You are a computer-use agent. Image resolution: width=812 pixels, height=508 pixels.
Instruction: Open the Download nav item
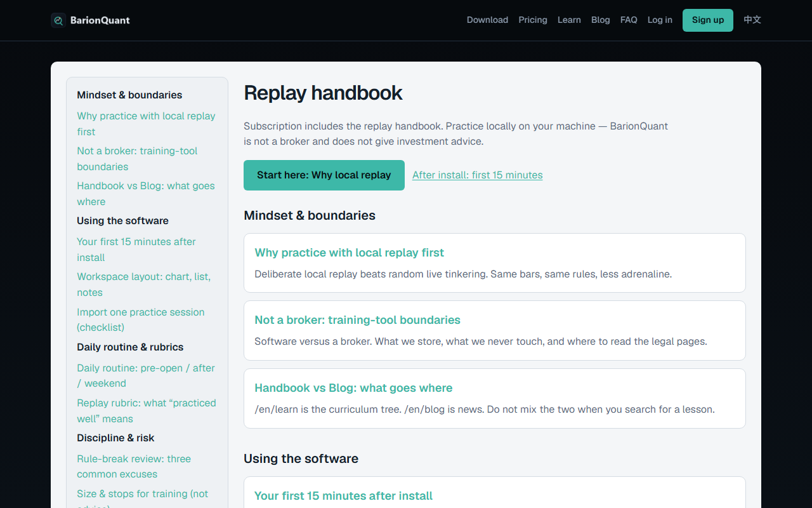tap(487, 20)
